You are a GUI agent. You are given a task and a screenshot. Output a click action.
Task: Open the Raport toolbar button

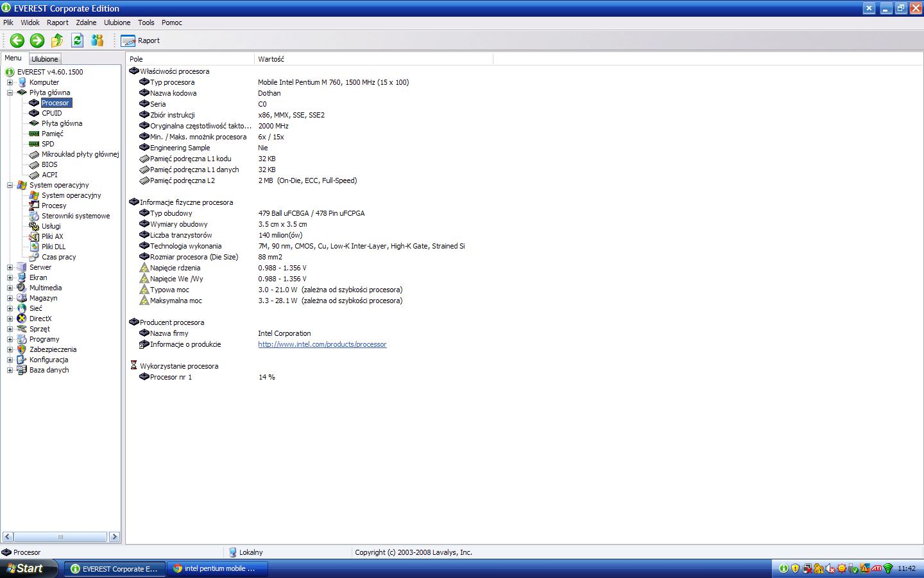pyautogui.click(x=140, y=40)
